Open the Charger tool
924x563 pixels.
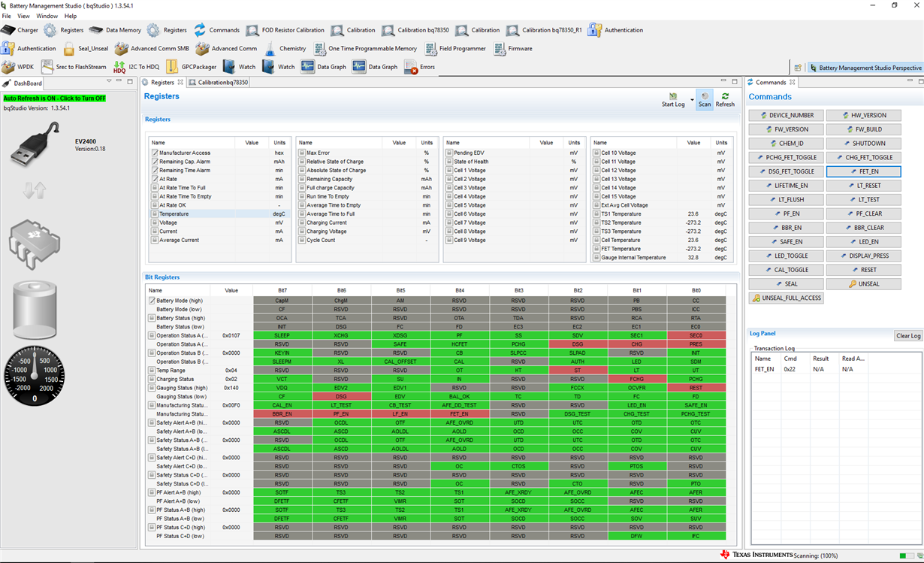[x=20, y=30]
